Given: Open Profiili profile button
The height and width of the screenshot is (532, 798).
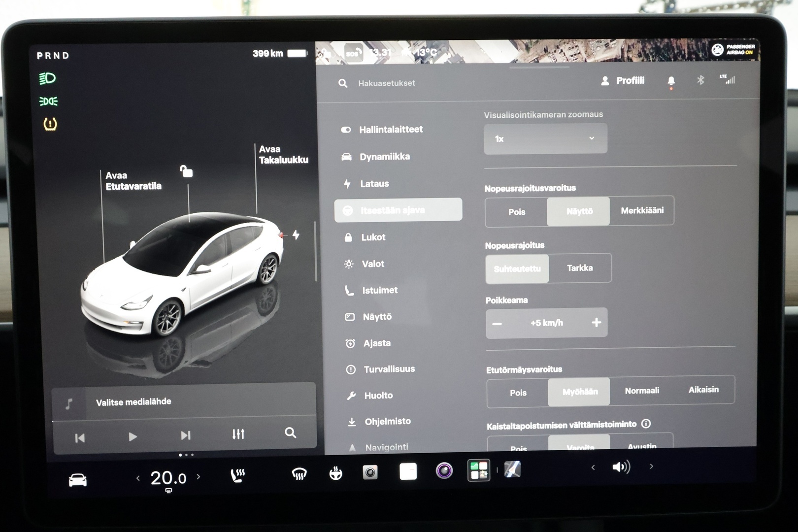Looking at the screenshot, I should tap(623, 81).
